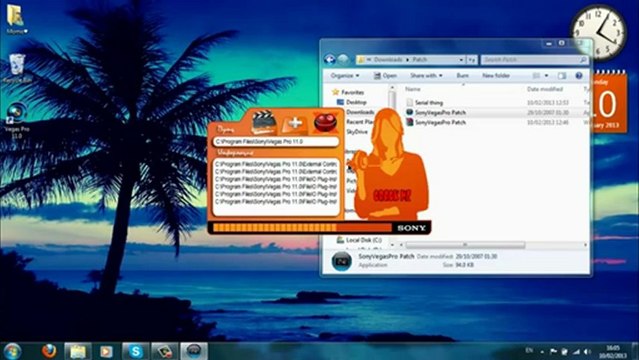The height and width of the screenshot is (360, 639).
Task: Select Desktop in the navigation pane
Action: pos(353,102)
